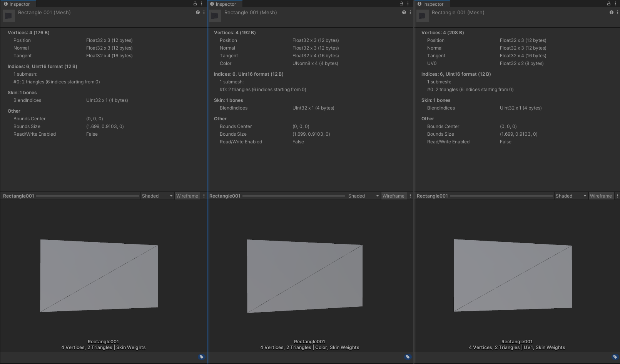This screenshot has width=620, height=364.
Task: Open middle Inspector tab kebab menu
Action: click(x=408, y=3)
